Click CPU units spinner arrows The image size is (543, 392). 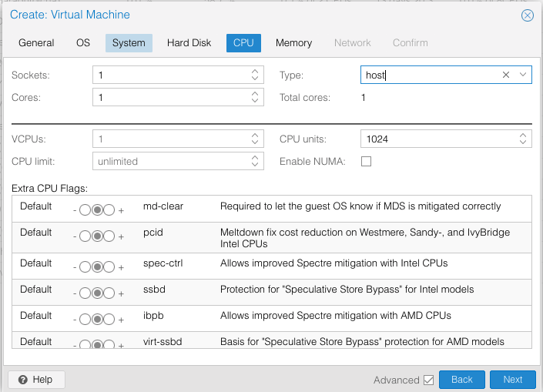click(524, 139)
